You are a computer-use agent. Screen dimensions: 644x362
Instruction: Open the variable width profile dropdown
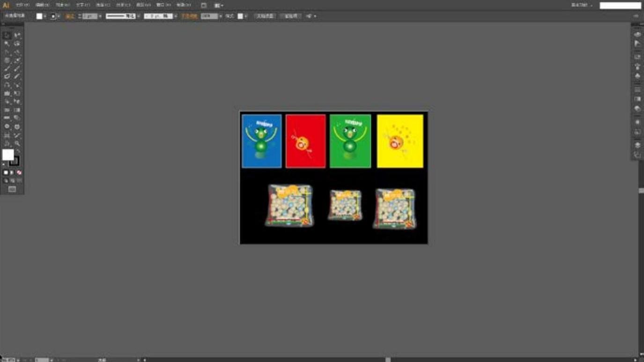pyautogui.click(x=139, y=16)
